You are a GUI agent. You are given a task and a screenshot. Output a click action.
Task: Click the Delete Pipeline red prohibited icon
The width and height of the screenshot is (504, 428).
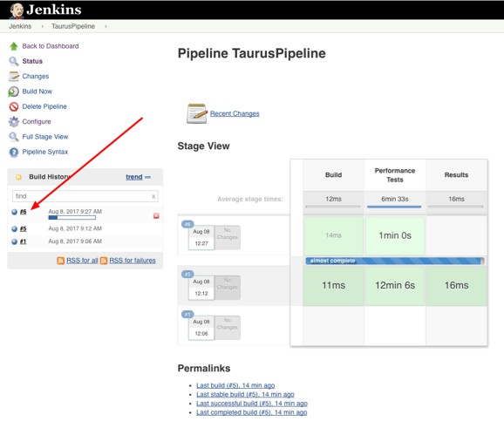click(14, 106)
